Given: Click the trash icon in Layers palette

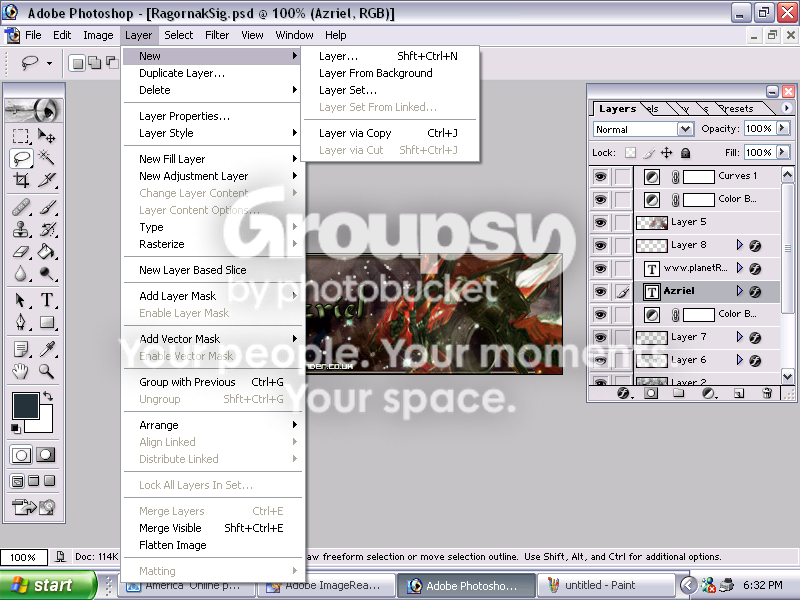Looking at the screenshot, I should [x=767, y=393].
